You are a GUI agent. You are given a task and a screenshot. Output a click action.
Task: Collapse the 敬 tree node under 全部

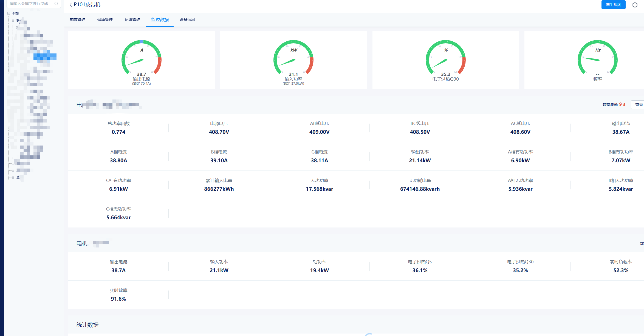[13, 21]
